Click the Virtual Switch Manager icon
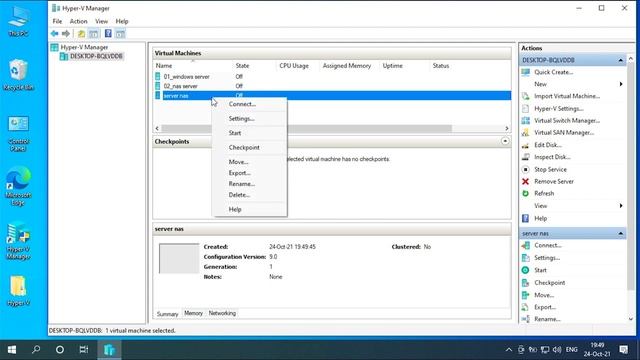 [x=526, y=120]
